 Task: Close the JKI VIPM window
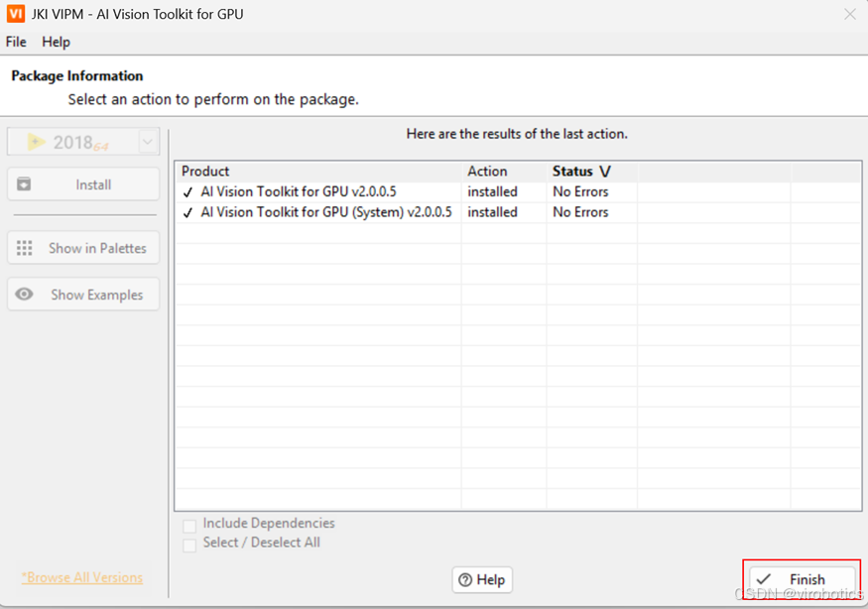tap(850, 14)
